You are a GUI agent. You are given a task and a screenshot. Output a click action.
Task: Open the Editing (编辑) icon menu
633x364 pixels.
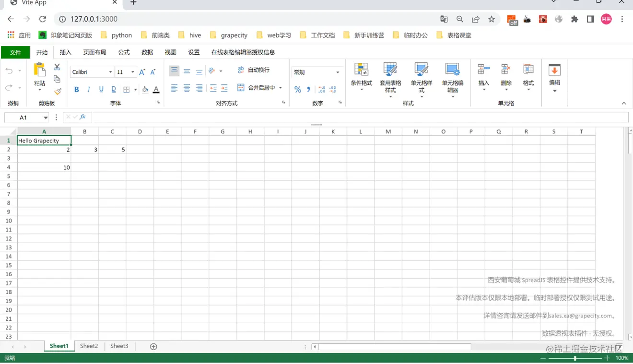click(554, 70)
